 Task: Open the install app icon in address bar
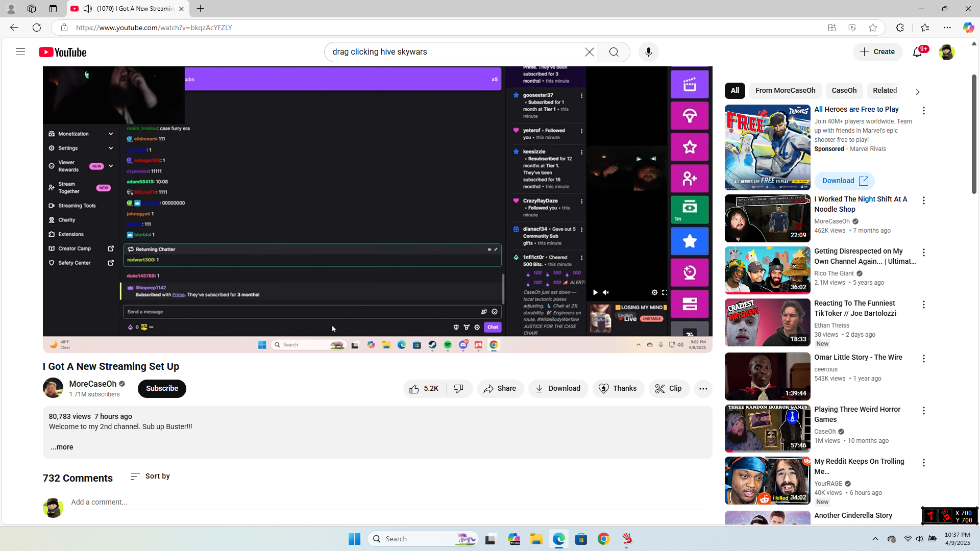pos(832,28)
